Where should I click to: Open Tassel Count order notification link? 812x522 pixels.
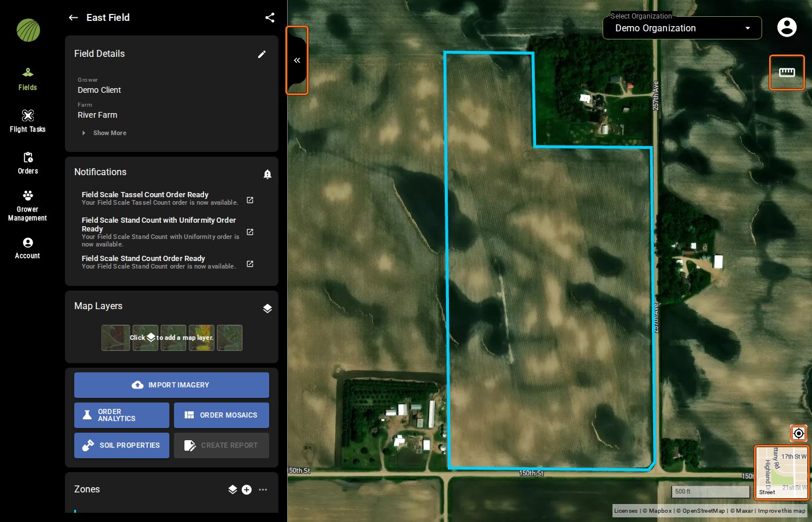pos(250,200)
